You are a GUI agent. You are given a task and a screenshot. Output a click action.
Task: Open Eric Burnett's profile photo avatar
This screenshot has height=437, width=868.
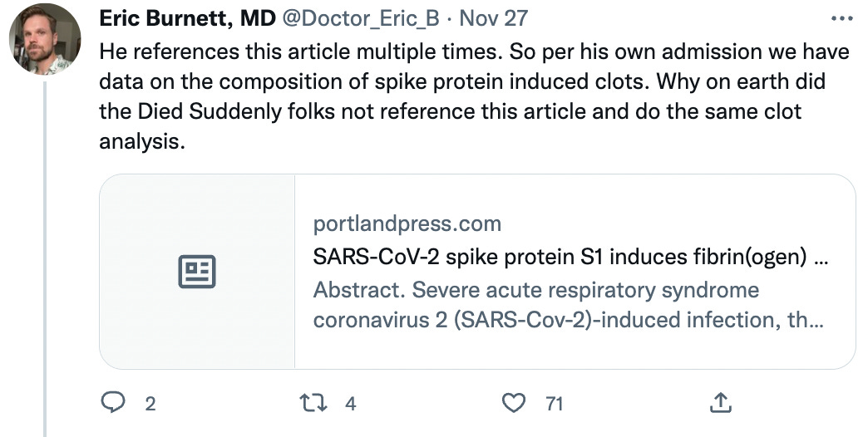coord(45,39)
